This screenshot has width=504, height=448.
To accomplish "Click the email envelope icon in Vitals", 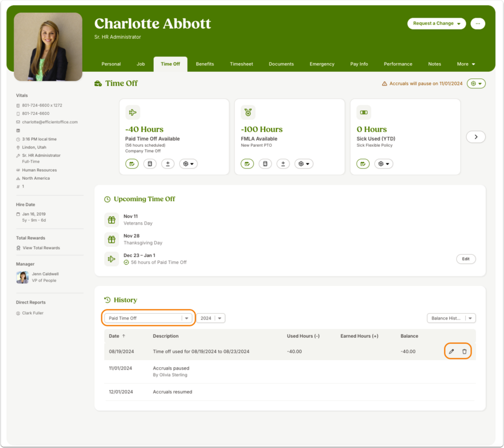I will tap(18, 122).
